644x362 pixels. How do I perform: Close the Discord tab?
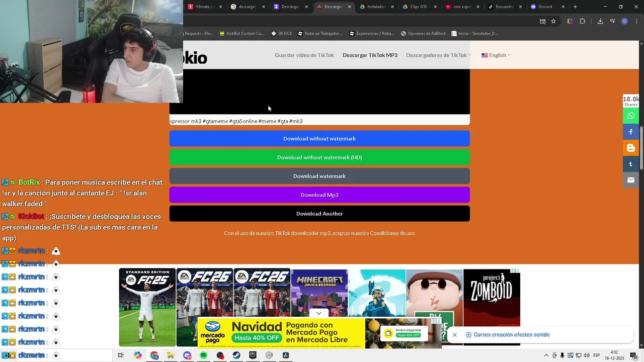pyautogui.click(x=563, y=7)
